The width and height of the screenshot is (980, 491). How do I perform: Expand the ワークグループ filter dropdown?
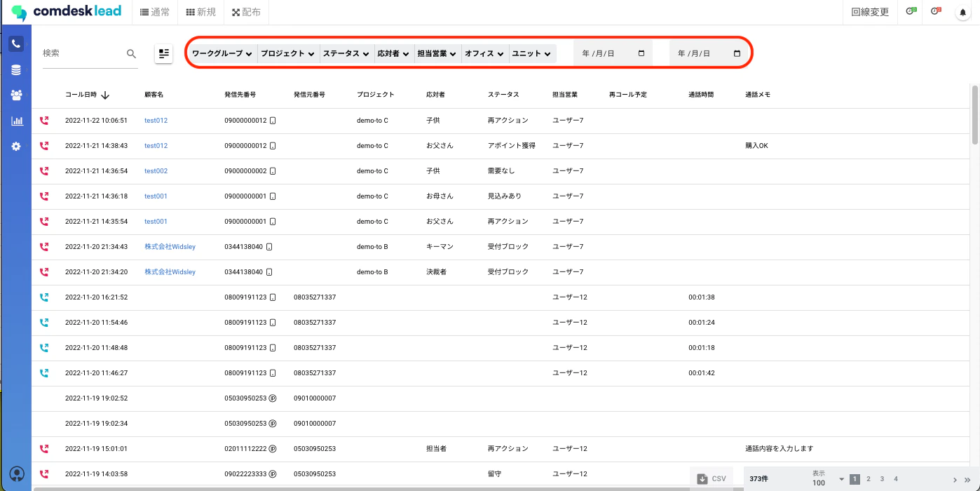click(222, 53)
